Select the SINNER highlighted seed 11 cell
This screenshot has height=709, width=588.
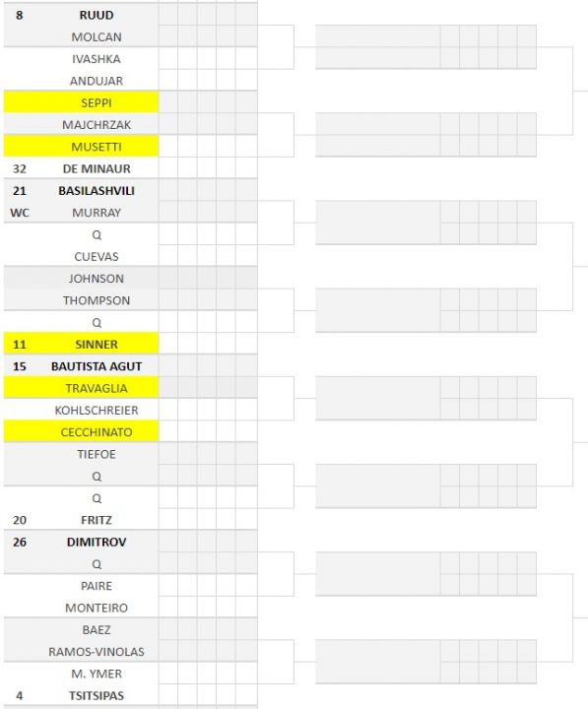[82, 344]
